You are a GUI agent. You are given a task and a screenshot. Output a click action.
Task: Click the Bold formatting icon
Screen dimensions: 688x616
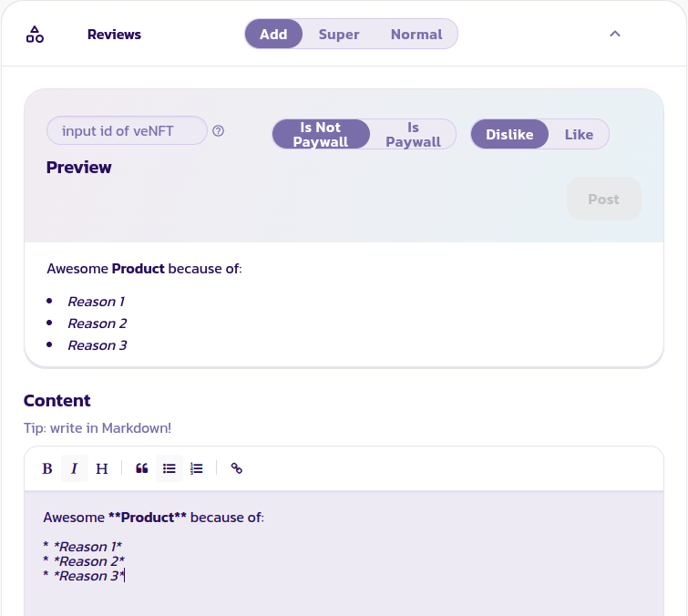[x=47, y=468]
